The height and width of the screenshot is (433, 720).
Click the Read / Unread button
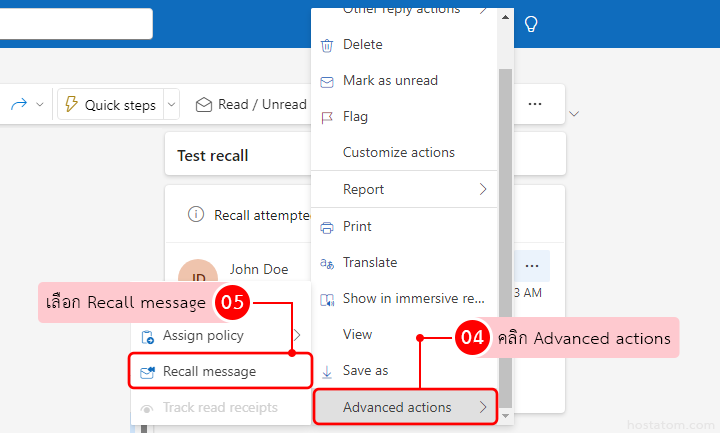[251, 104]
